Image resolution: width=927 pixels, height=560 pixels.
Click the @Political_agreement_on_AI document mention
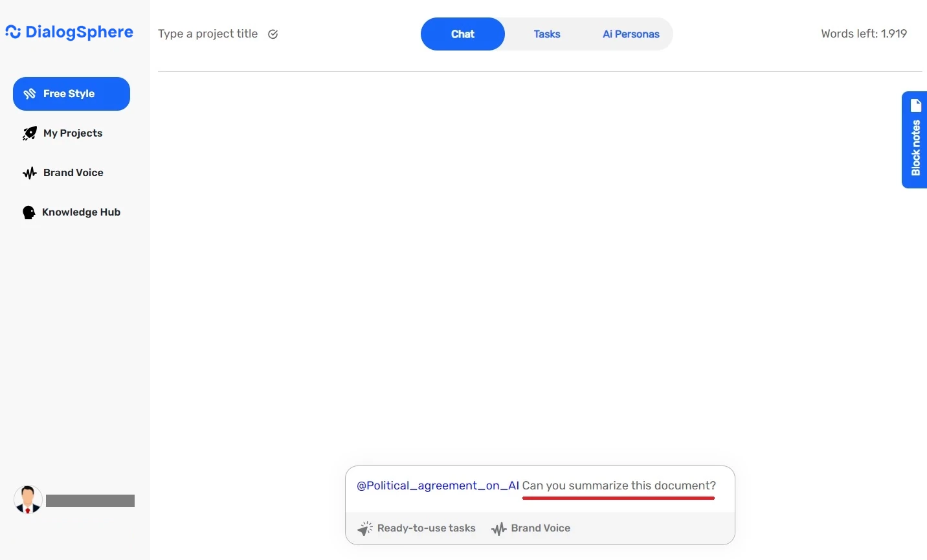coord(438,486)
